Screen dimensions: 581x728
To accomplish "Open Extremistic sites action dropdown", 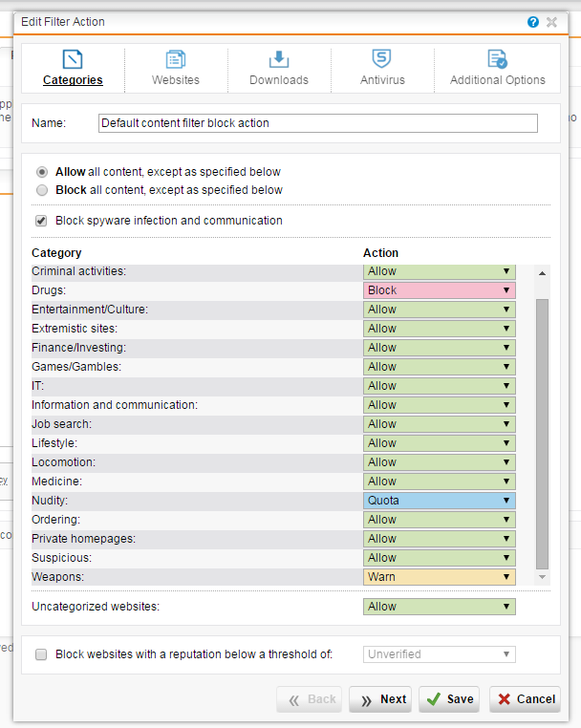I will pos(439,329).
